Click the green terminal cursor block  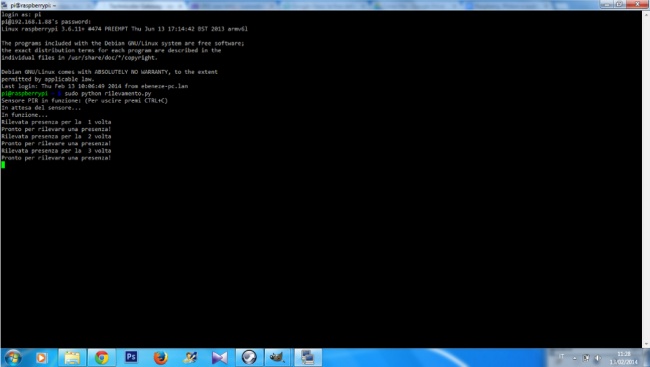3,165
